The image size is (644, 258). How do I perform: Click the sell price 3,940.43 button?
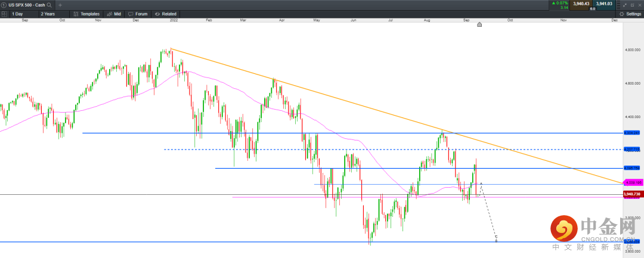[x=581, y=4]
